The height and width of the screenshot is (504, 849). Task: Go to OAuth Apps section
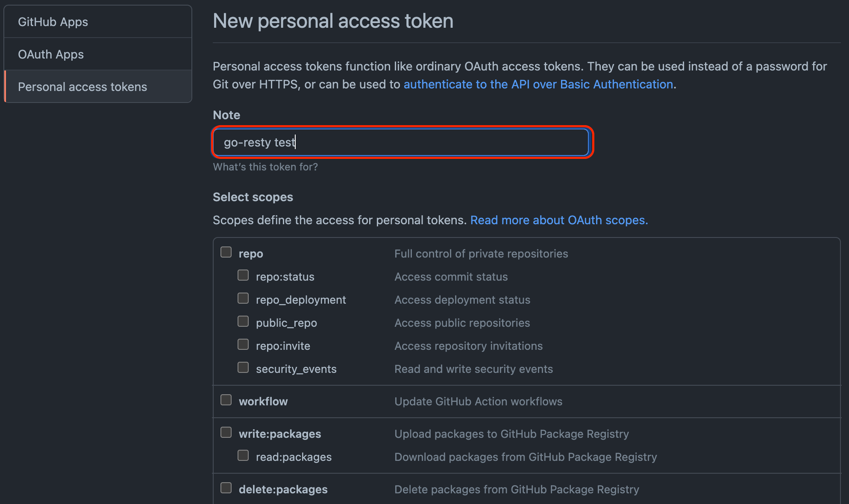pyautogui.click(x=98, y=54)
